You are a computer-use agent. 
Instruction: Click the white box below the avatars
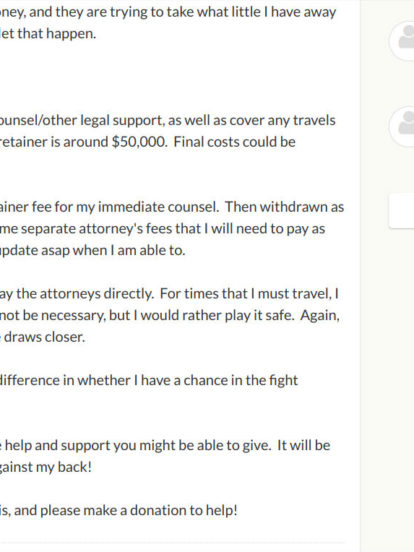click(x=402, y=211)
